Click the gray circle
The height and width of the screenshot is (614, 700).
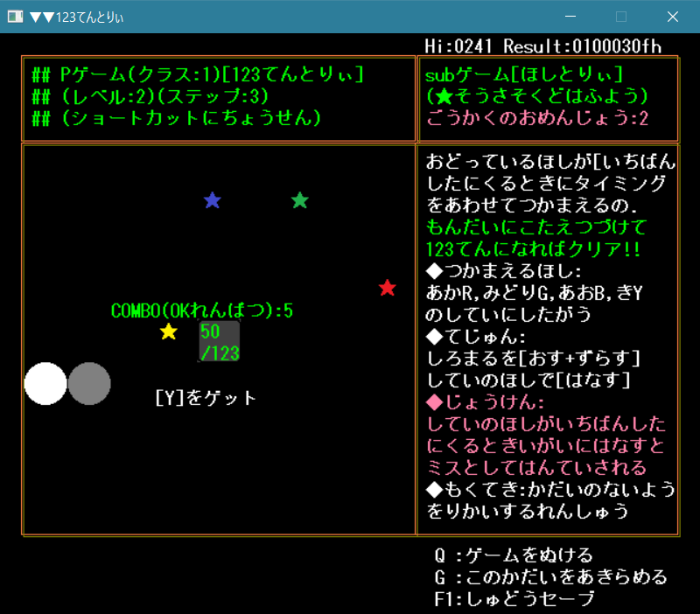coord(89,384)
